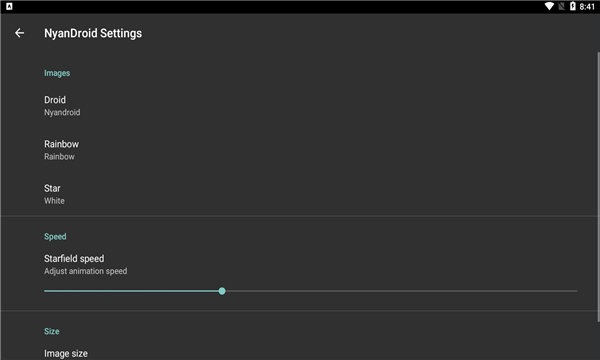Viewport: 600px width, 360px height.
Task: Click the Speed section header
Action: [55, 236]
